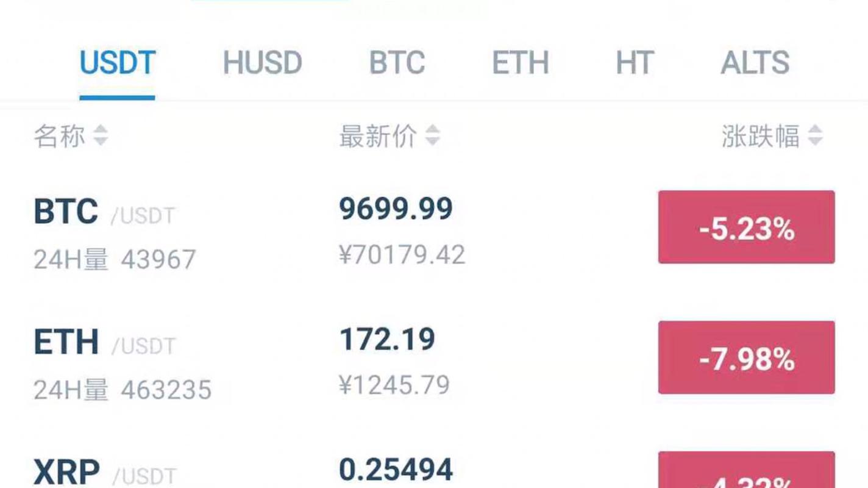Screen dimensions: 868x488
Task: Select the BTC market tab
Action: 397,63
